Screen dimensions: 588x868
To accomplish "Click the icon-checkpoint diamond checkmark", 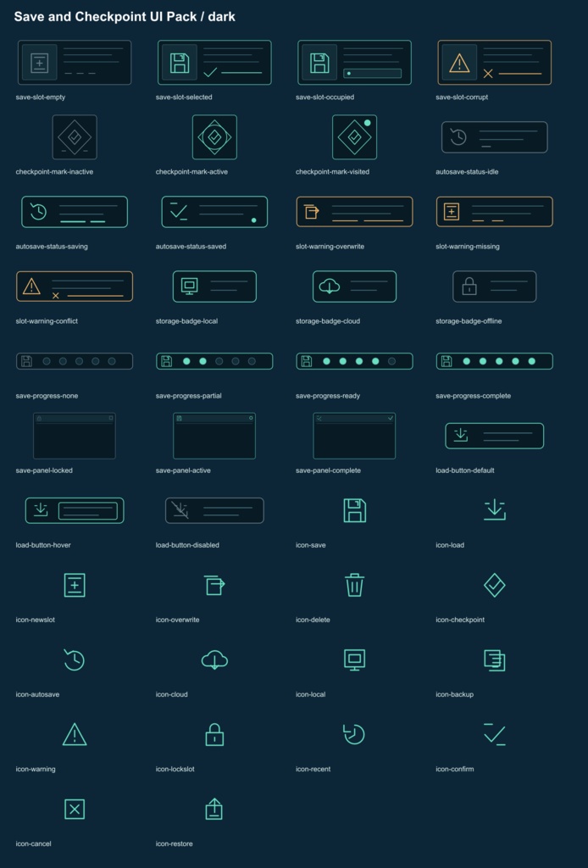I will point(495,585).
